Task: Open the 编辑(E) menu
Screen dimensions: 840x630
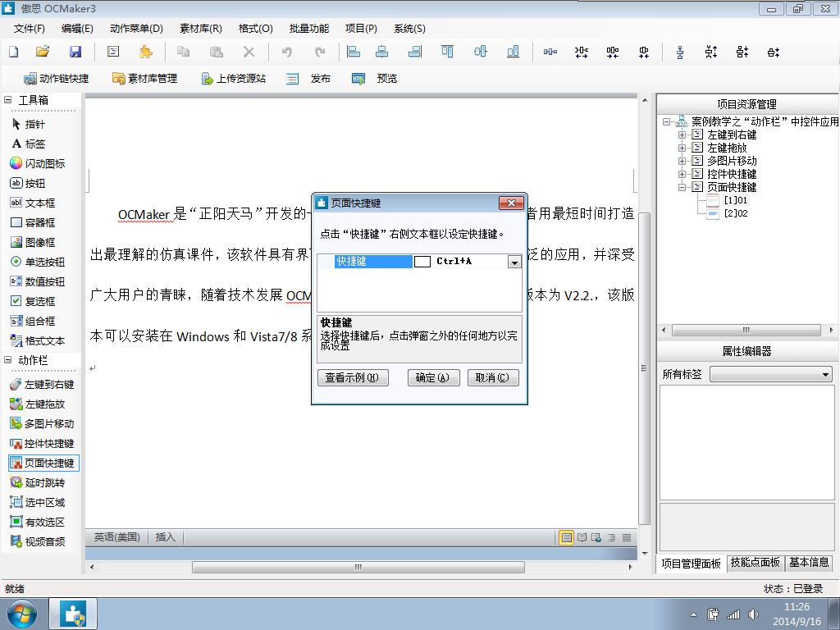Action: 77,29
